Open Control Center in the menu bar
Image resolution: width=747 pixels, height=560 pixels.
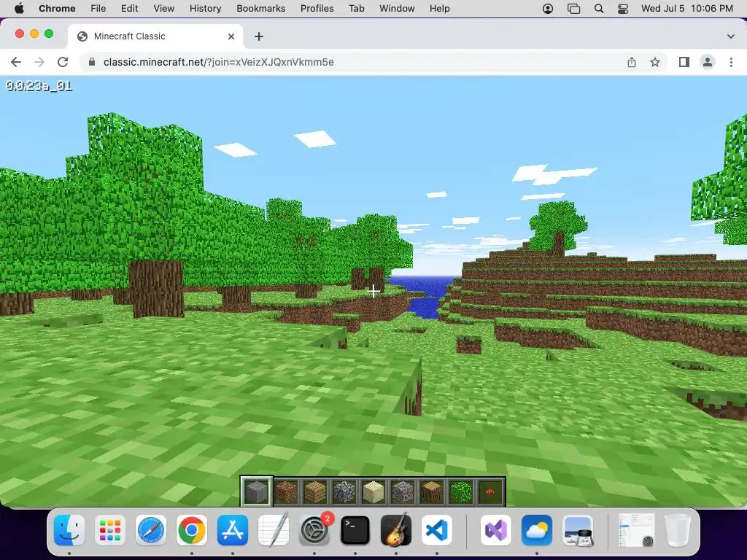point(623,9)
